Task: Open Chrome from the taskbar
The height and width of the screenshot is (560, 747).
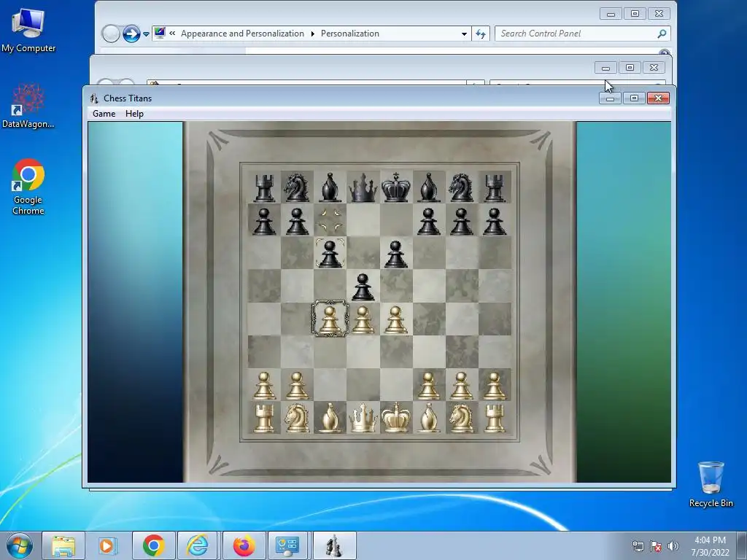Action: (153, 545)
